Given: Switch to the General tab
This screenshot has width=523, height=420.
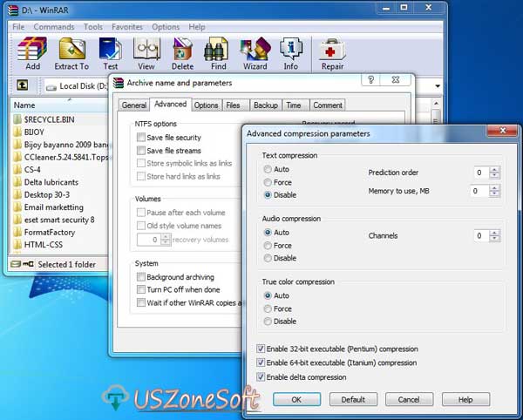Looking at the screenshot, I should [x=133, y=105].
